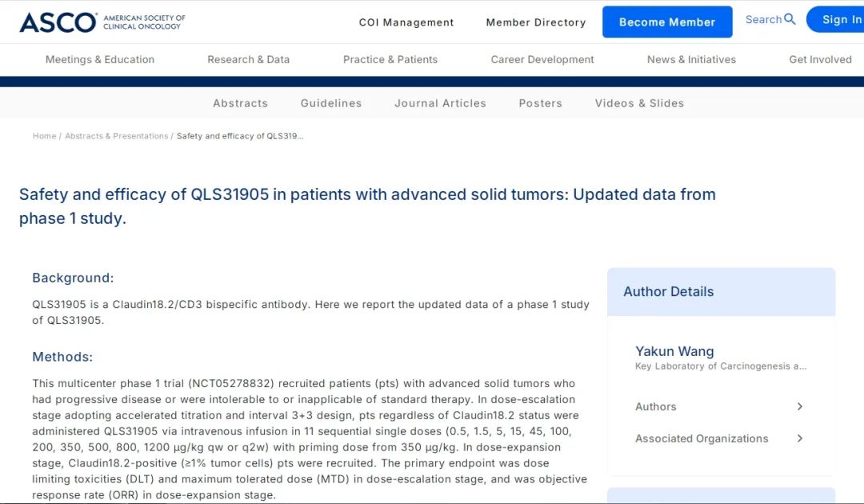Open Meetings & Education menu
Viewport: 864px width, 504px height.
100,59
